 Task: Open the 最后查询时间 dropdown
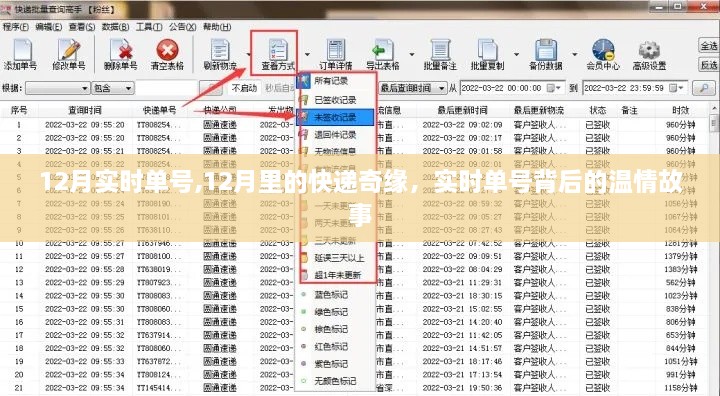(x=413, y=88)
